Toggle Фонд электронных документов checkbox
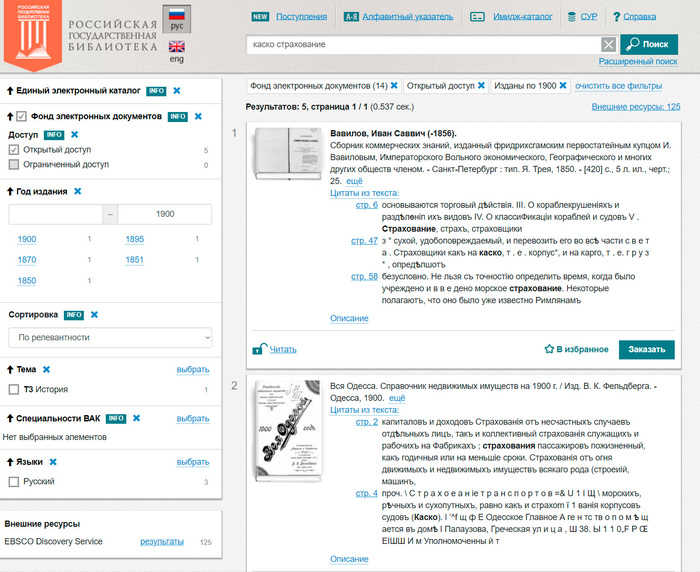Image resolution: width=700 pixels, height=572 pixels. 21,117
